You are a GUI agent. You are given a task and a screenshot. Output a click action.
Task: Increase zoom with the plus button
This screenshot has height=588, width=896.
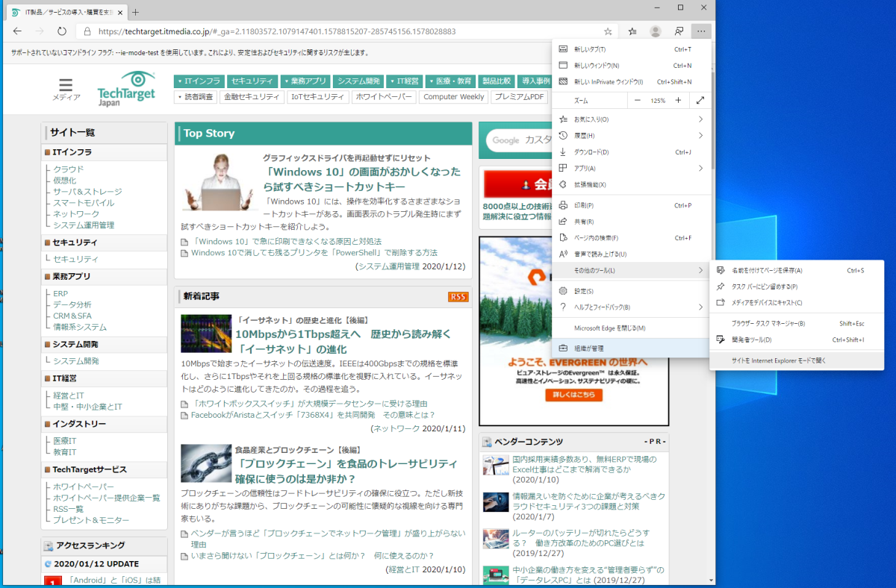click(x=678, y=100)
